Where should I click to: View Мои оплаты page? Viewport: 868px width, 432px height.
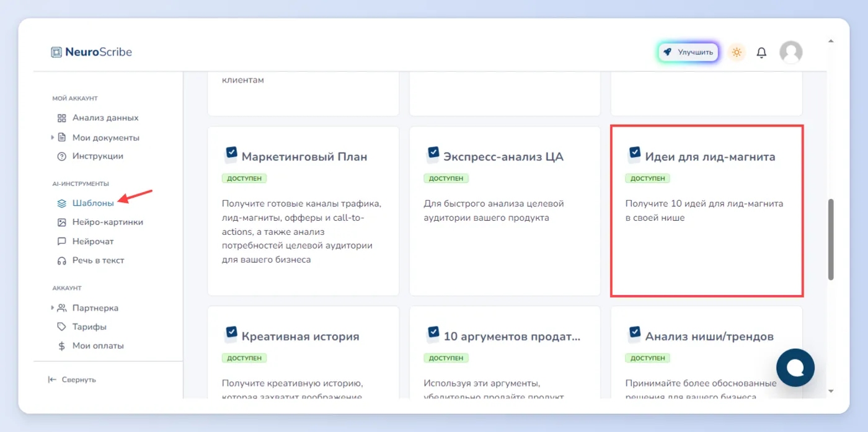click(x=98, y=346)
